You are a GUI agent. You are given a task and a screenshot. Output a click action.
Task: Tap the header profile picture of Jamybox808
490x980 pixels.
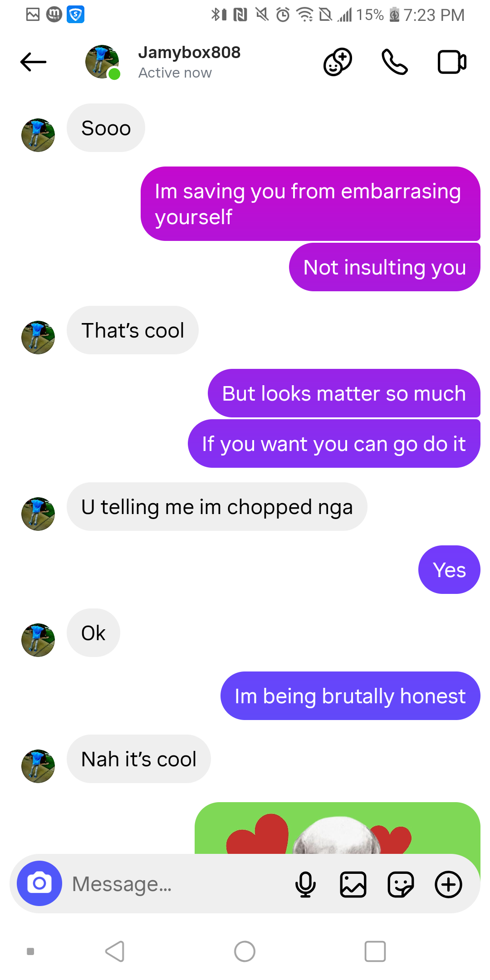[103, 62]
